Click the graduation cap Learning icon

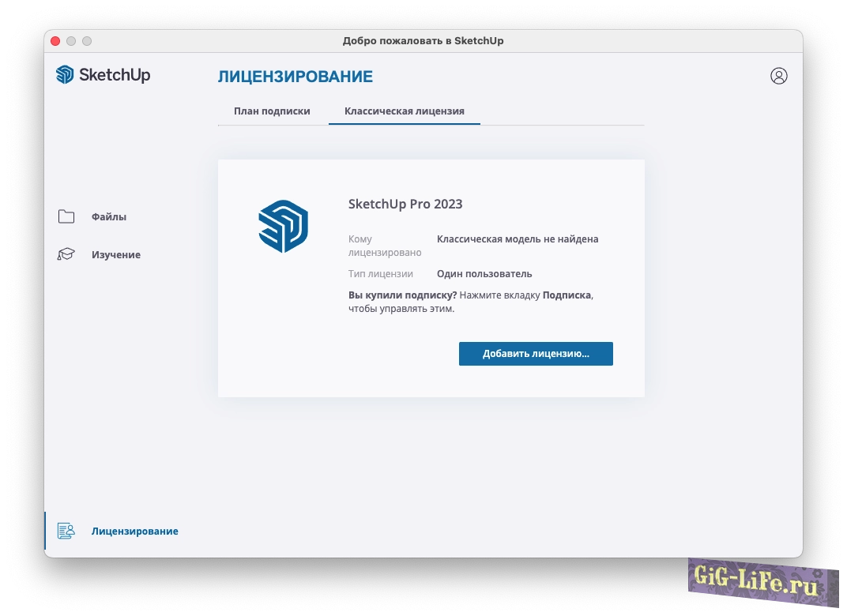66,255
